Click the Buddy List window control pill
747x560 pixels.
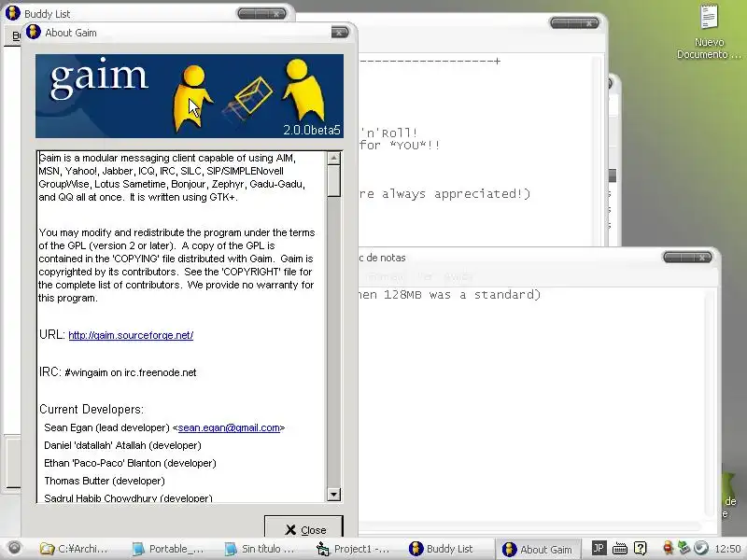click(261, 14)
